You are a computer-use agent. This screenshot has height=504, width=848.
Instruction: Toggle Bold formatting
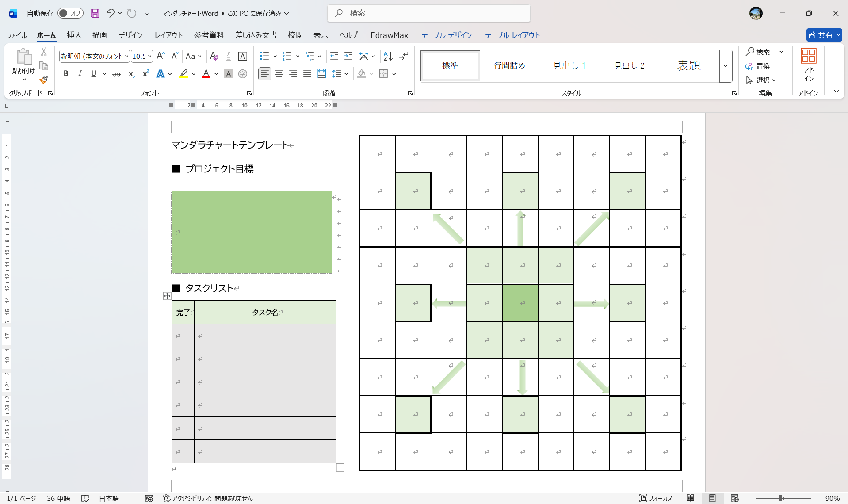coord(66,74)
